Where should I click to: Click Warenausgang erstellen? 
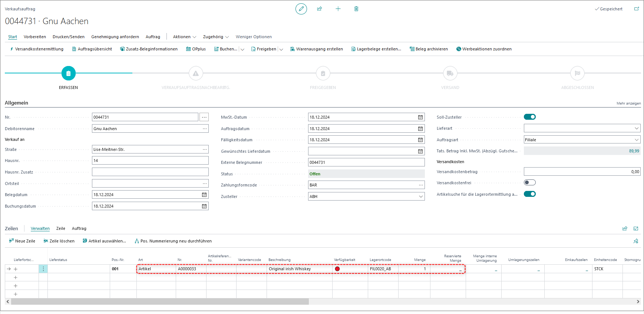point(316,49)
